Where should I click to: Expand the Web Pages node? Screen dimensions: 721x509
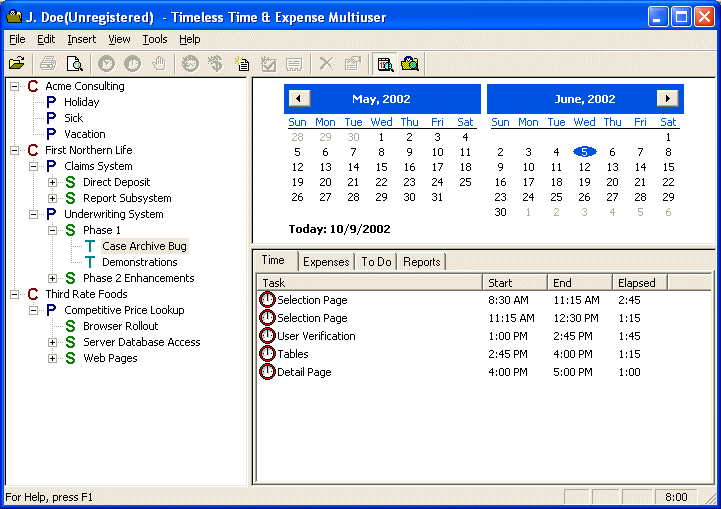coord(52,358)
